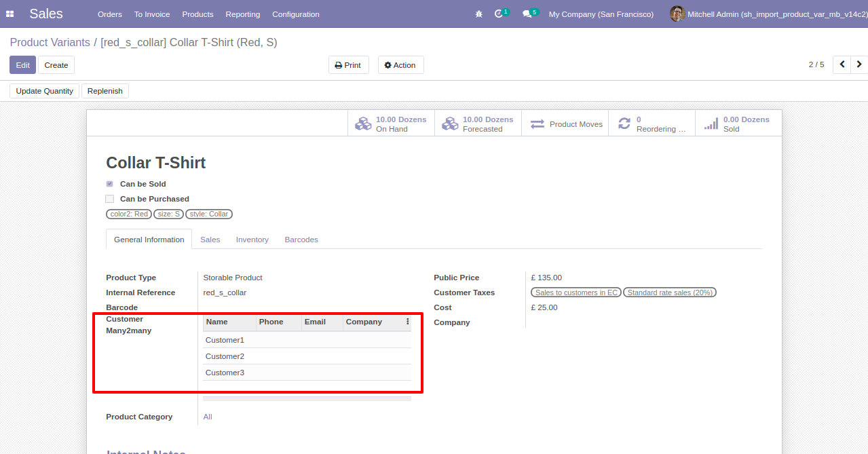Go to next record arrow

pos(859,64)
